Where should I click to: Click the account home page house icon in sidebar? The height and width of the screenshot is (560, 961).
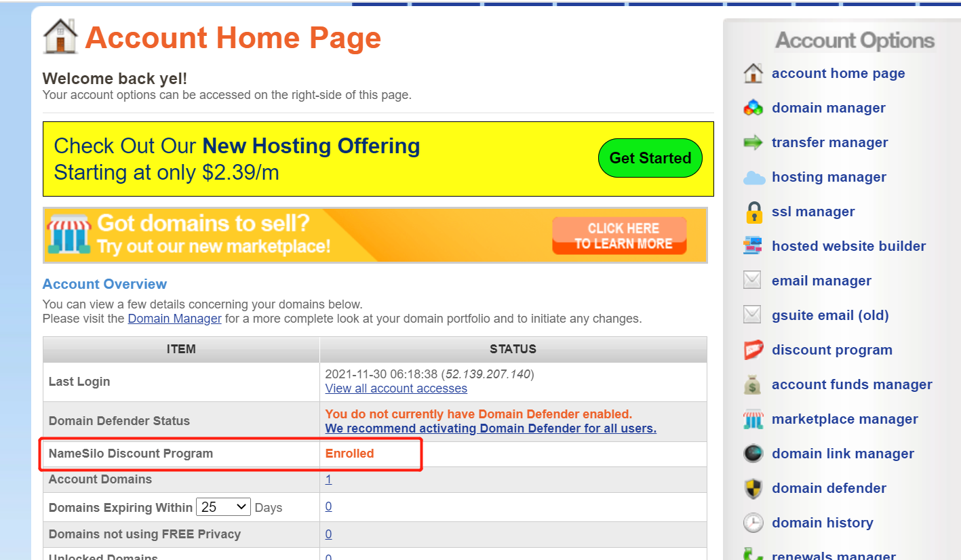[753, 73]
